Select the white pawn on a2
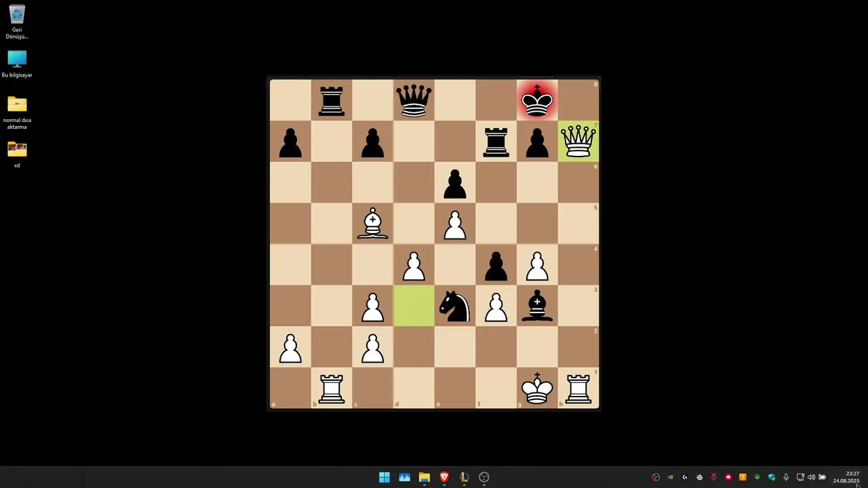 click(290, 347)
